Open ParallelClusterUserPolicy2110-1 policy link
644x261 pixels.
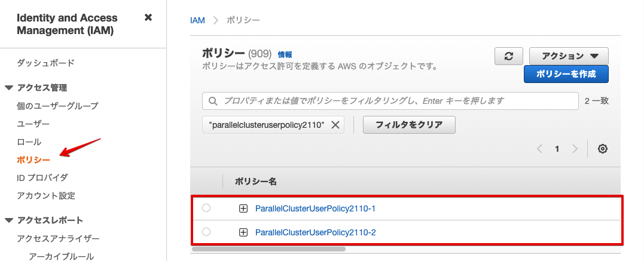[x=316, y=208]
